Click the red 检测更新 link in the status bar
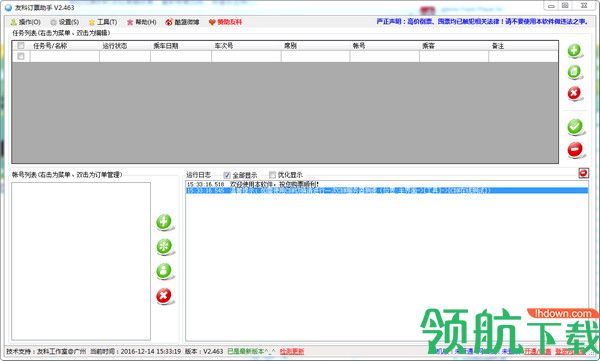 (x=292, y=351)
